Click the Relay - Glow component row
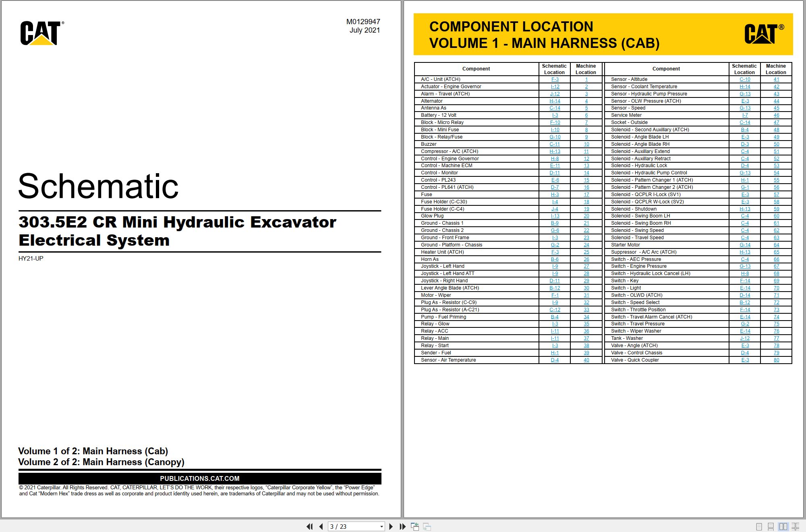Viewport: 806px width, 532px height. [x=508, y=324]
